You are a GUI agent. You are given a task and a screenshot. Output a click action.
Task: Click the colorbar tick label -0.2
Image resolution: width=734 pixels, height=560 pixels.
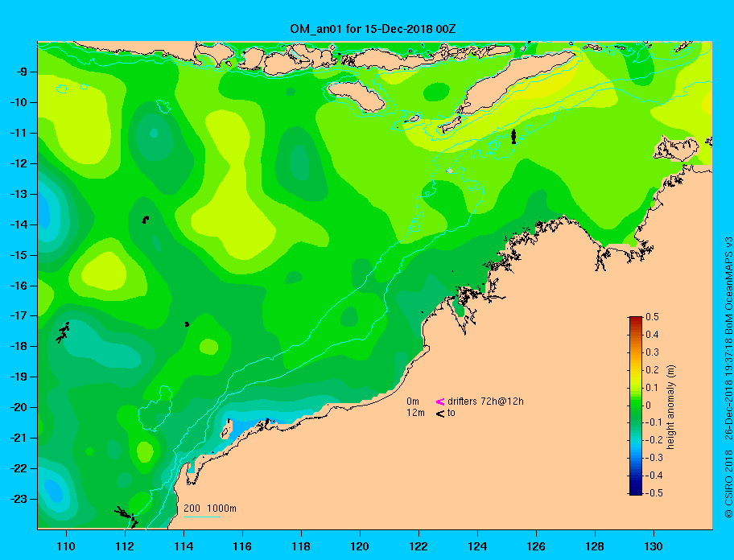coord(654,440)
